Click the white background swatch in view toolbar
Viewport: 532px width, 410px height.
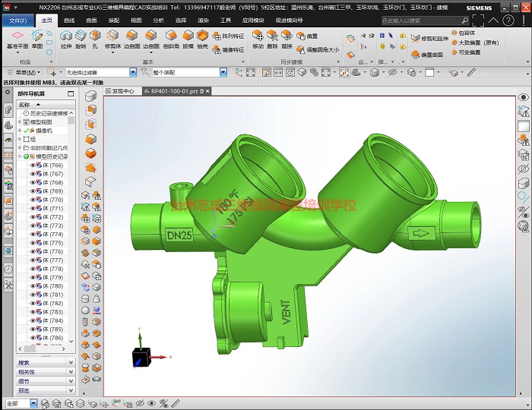click(429, 72)
